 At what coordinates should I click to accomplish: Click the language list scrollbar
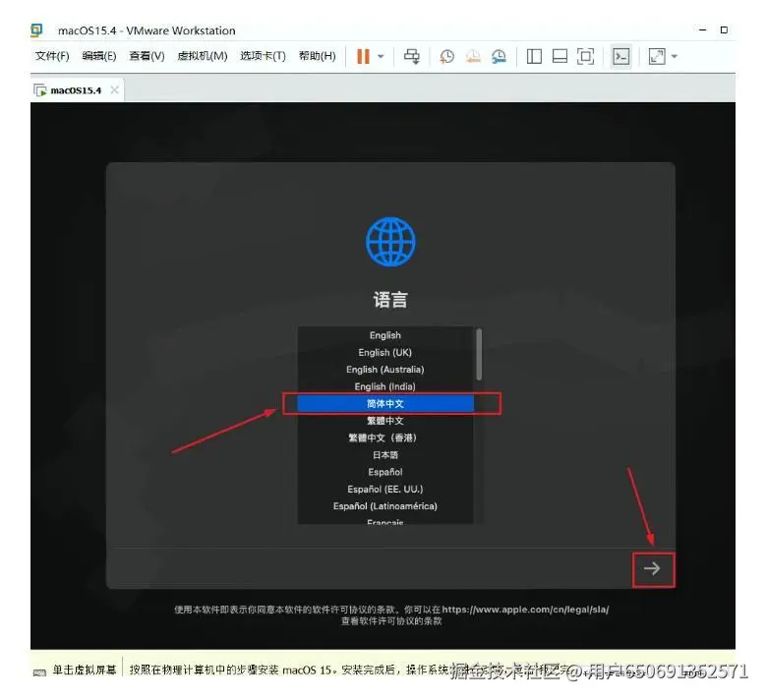point(479,354)
